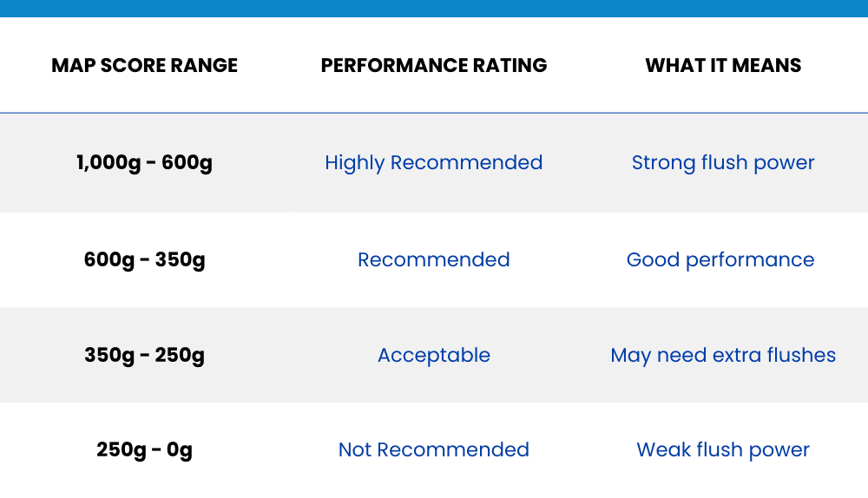The height and width of the screenshot is (498, 868).
Task: Click the Weak flush power description
Action: tap(723, 450)
